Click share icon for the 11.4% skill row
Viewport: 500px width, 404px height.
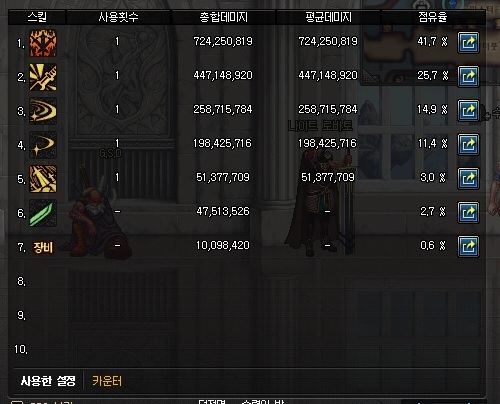[468, 145]
